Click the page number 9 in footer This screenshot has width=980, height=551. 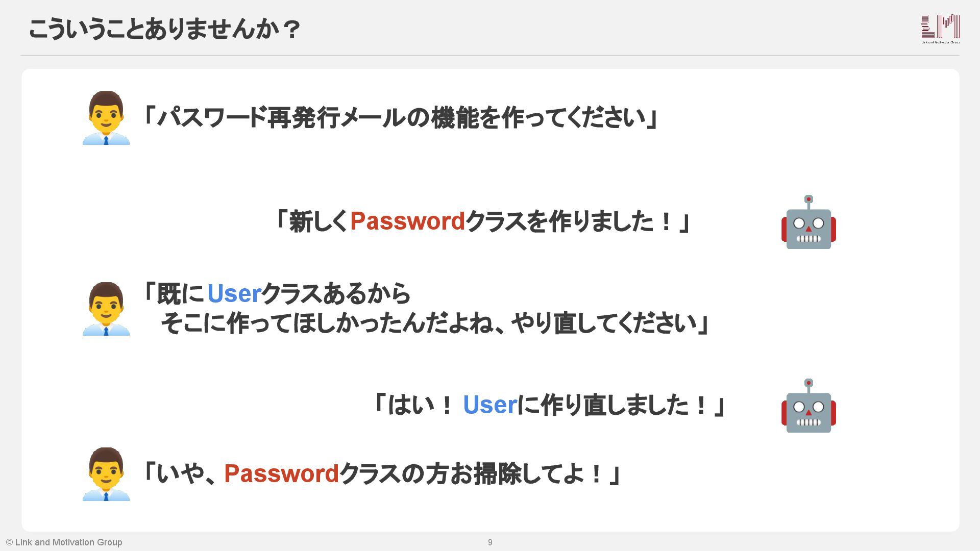490,542
